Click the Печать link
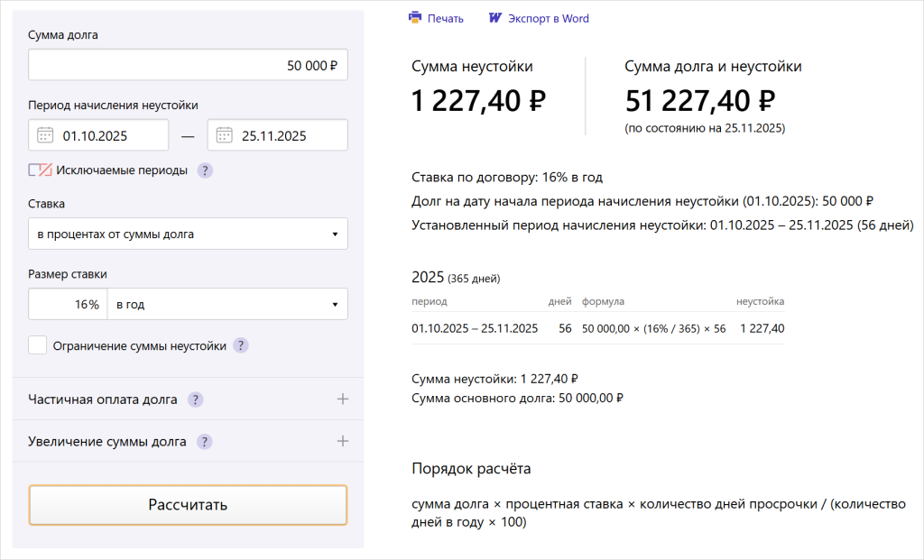The width and height of the screenshot is (924, 560). pyautogui.click(x=446, y=18)
